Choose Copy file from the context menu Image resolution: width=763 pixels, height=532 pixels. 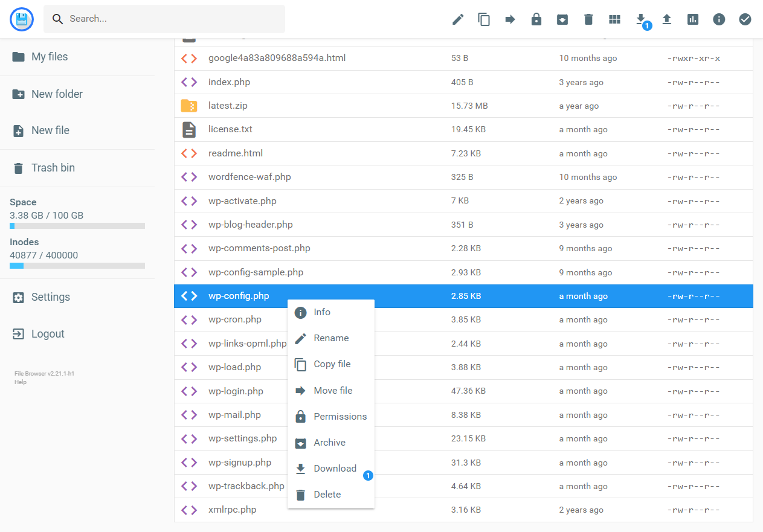pos(330,364)
